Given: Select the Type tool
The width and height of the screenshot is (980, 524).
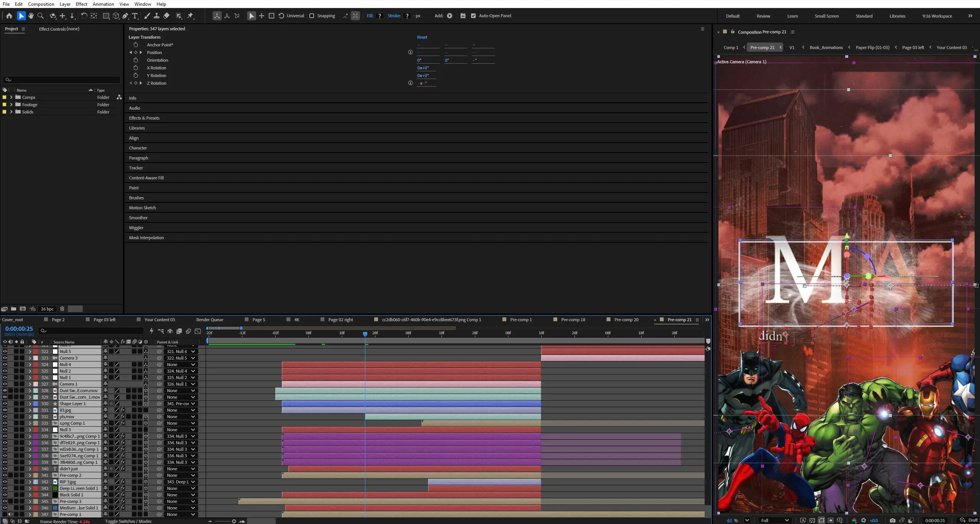Looking at the screenshot, I should tap(135, 16).
